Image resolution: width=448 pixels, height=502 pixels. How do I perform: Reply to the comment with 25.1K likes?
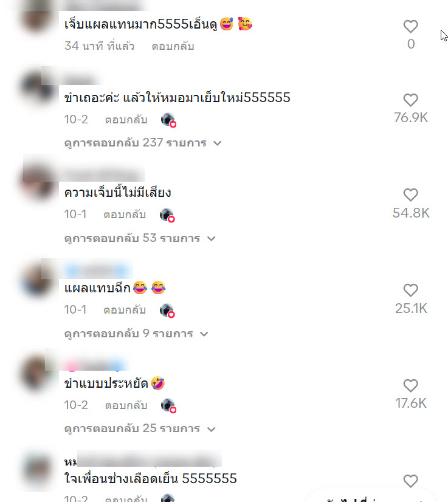[125, 310]
